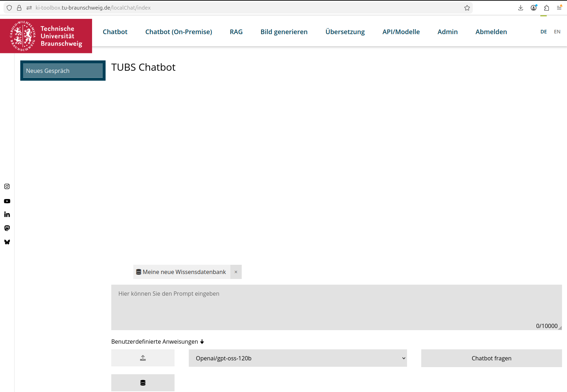Open the browser downloads icon
The height and width of the screenshot is (392, 567).
pyautogui.click(x=520, y=8)
